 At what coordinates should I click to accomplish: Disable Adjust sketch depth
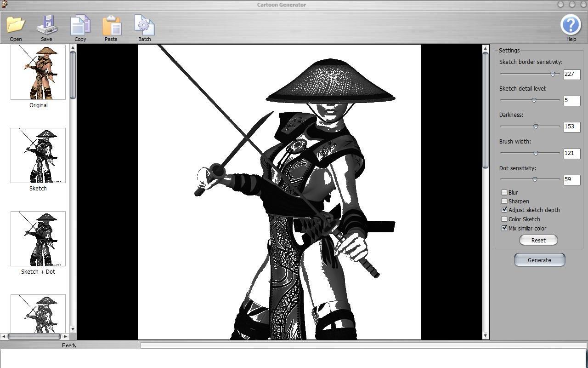click(x=504, y=210)
